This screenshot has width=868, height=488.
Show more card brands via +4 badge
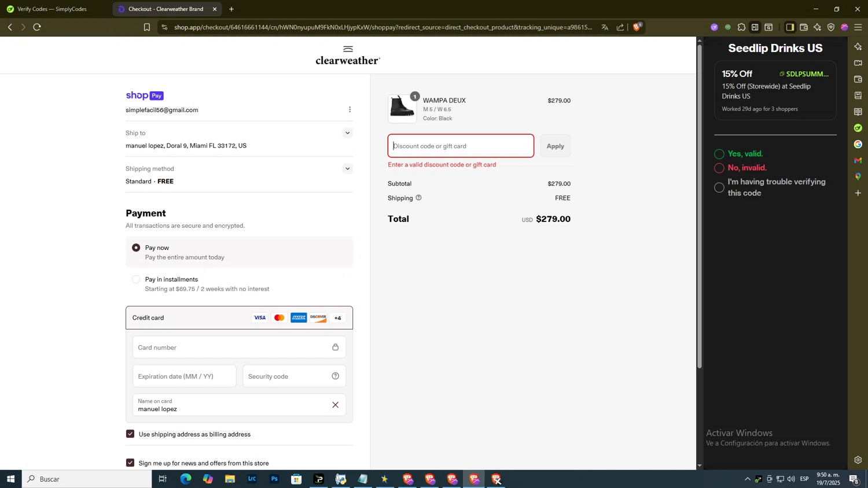point(337,318)
